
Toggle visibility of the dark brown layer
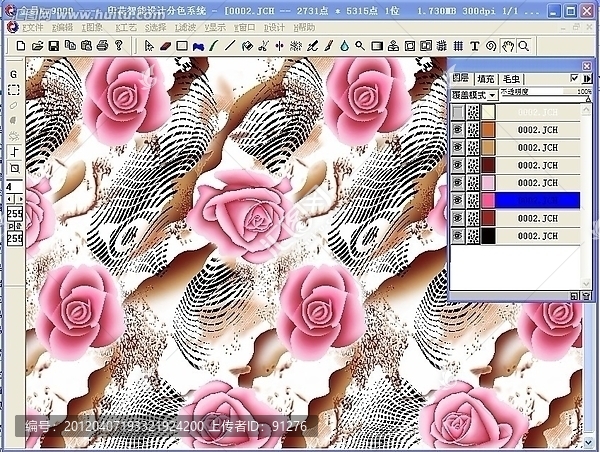point(458,165)
